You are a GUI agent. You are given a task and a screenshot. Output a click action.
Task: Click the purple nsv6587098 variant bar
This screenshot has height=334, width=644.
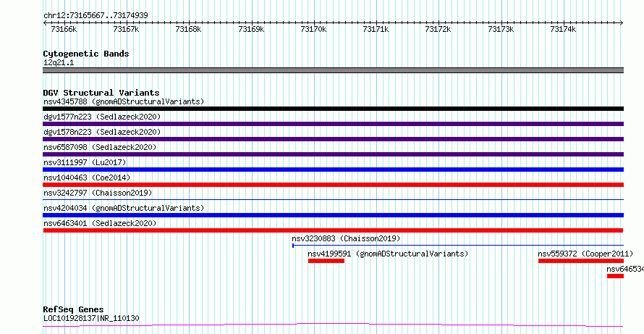click(x=333, y=154)
